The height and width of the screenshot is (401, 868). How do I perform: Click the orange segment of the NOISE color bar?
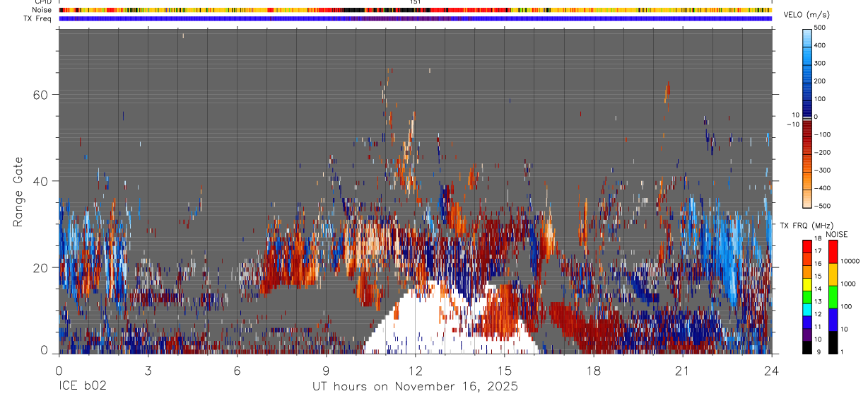(833, 274)
